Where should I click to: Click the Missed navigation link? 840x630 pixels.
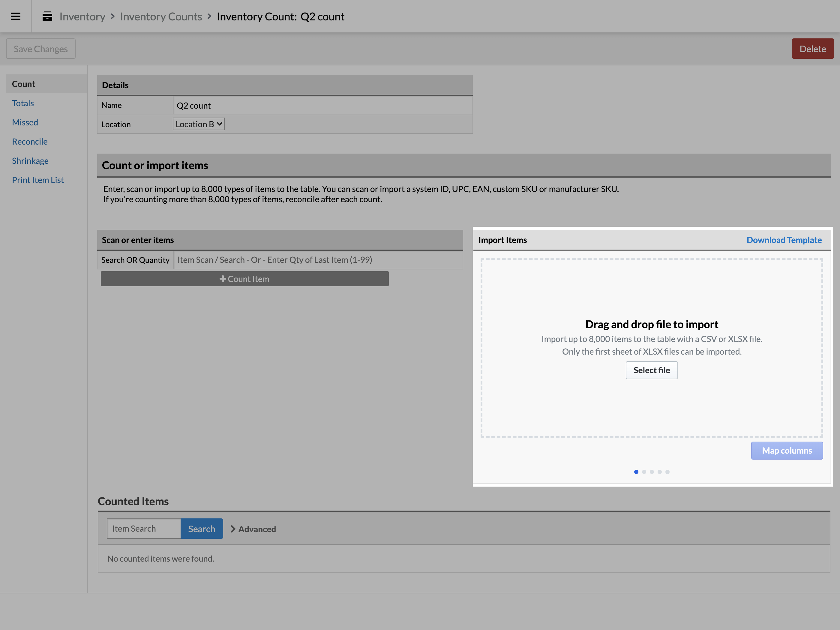coord(25,122)
